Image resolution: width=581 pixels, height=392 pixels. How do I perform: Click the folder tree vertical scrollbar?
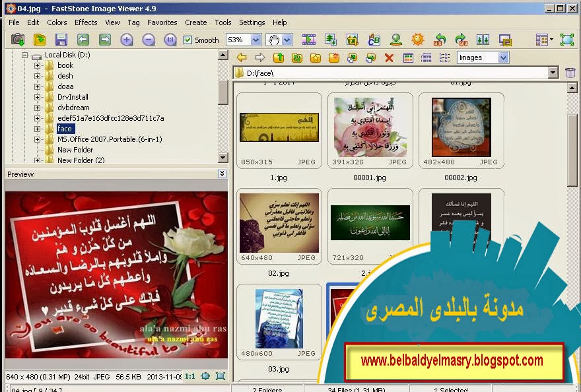(222, 92)
